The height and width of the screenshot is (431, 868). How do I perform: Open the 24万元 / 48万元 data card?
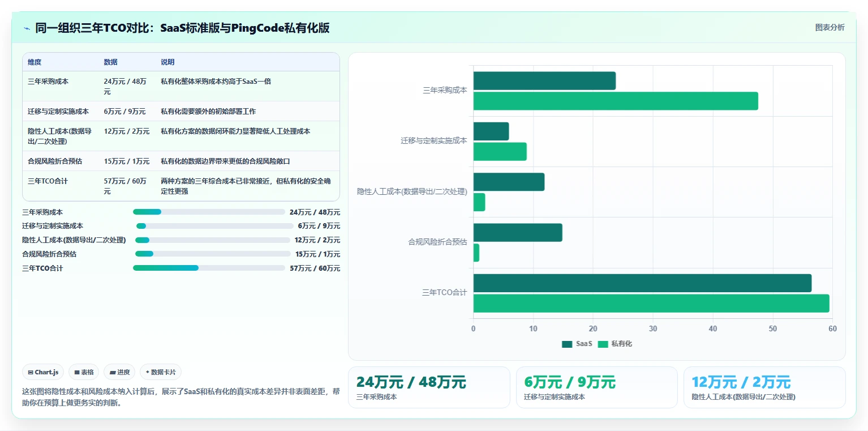pyautogui.click(x=429, y=387)
